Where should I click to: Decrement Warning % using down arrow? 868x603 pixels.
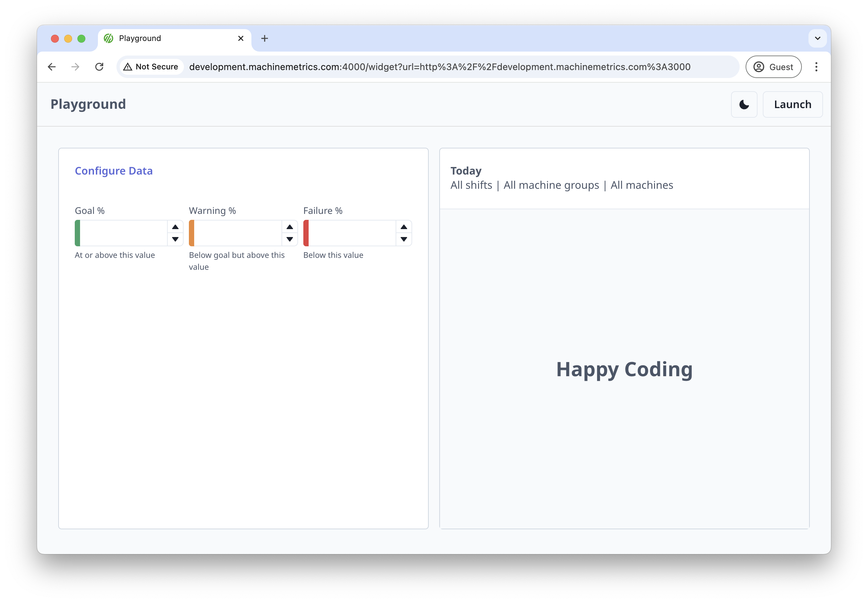click(289, 239)
